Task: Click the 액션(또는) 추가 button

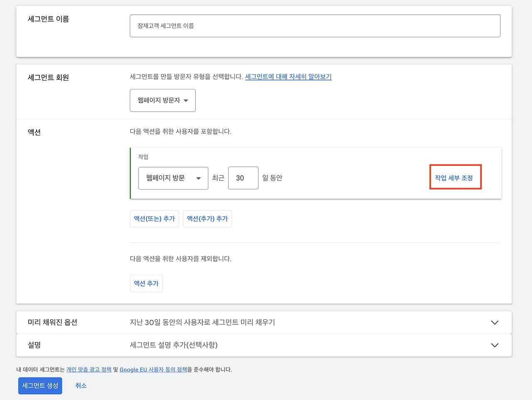Action: click(154, 218)
